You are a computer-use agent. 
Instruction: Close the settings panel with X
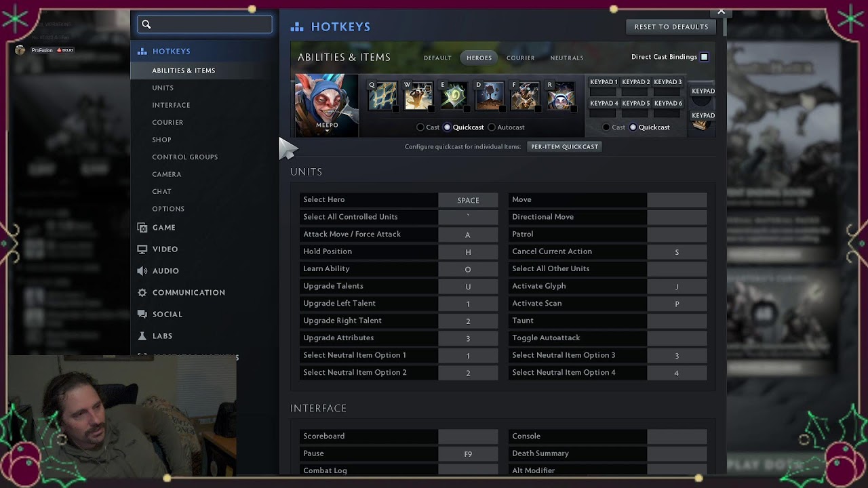(x=721, y=12)
